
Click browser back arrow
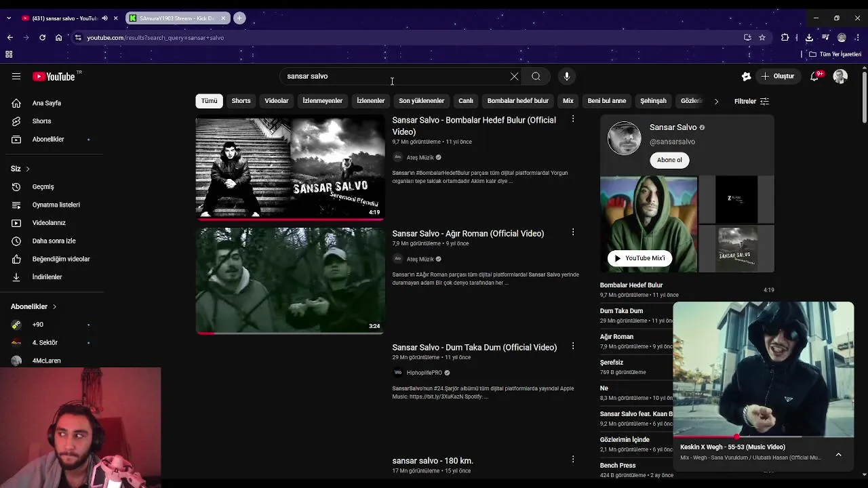[x=9, y=38]
